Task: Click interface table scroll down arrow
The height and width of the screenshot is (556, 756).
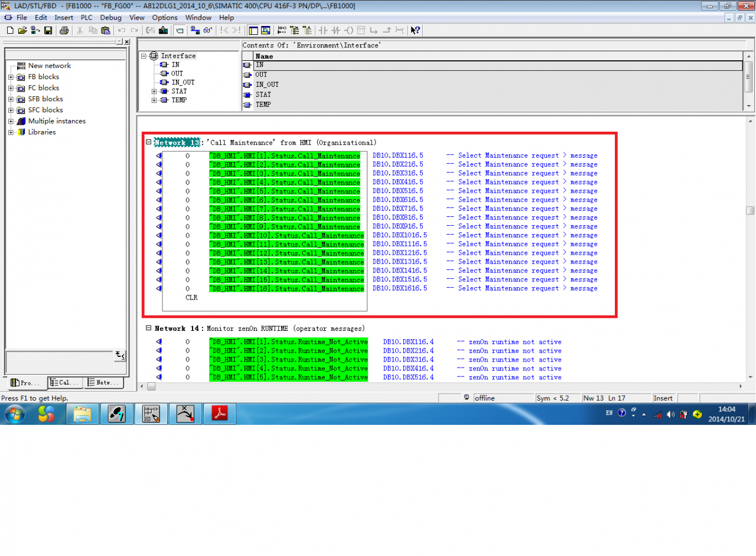Action: 749,106
